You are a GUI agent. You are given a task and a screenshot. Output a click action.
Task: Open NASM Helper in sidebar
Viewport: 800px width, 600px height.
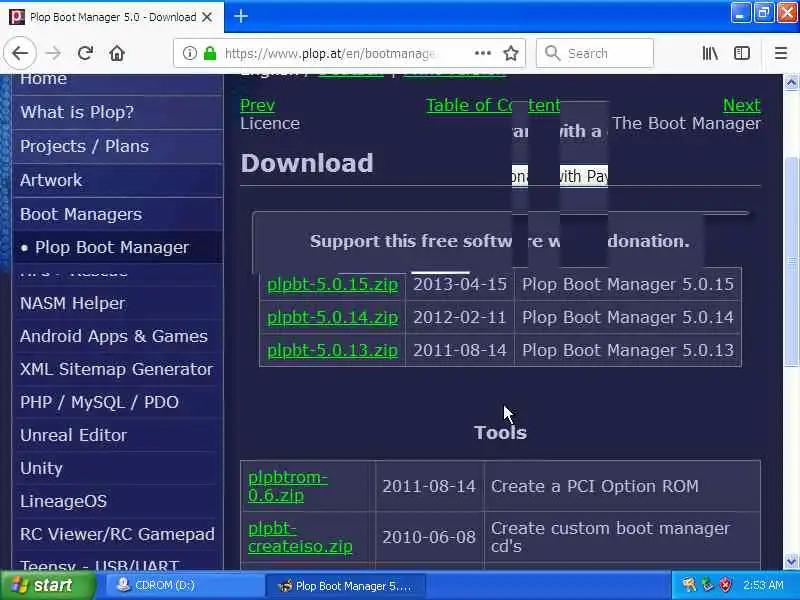[x=117, y=304]
